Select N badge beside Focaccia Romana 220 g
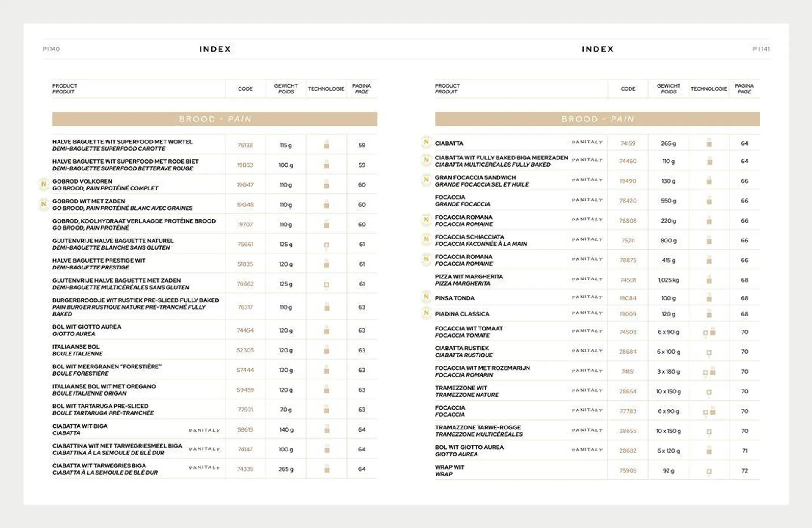 [x=426, y=220]
